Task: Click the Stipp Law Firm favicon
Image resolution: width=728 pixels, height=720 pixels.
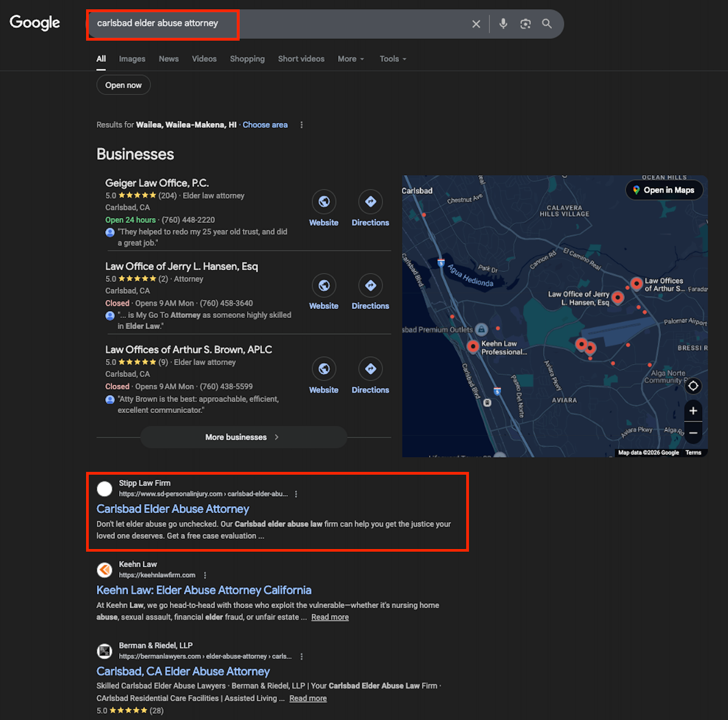Action: (105, 489)
